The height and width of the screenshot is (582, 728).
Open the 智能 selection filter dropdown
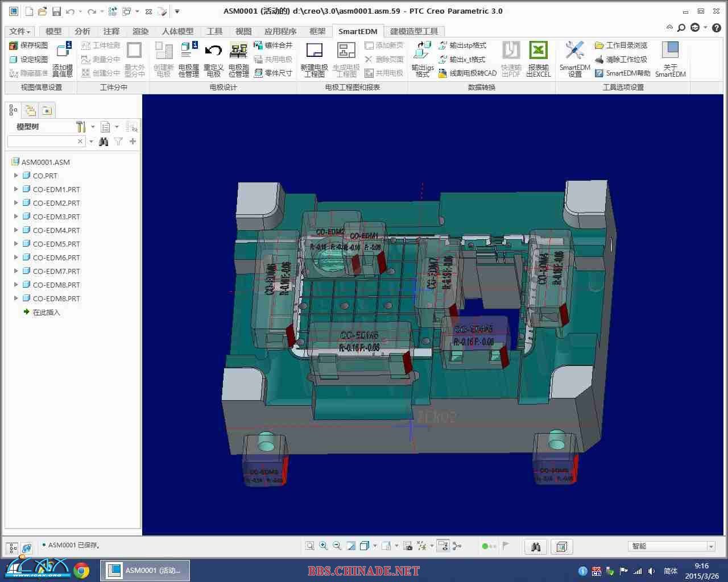tap(710, 546)
